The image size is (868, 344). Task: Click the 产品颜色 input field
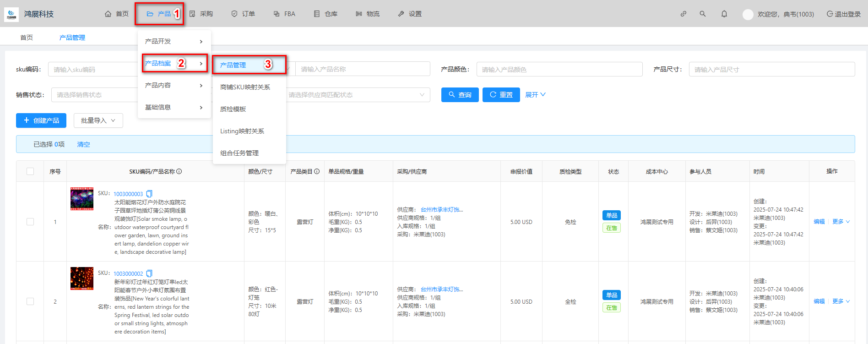click(559, 69)
